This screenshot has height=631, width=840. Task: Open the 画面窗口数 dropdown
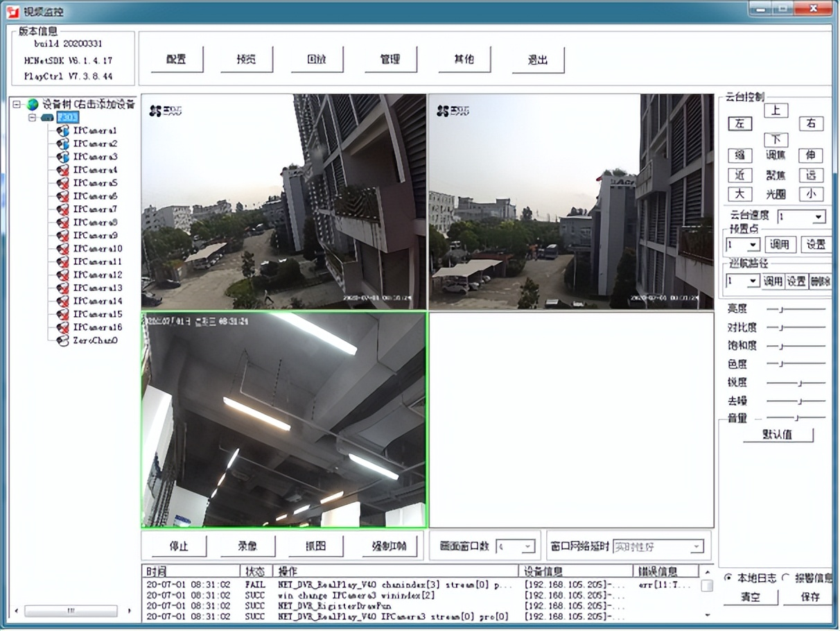pos(527,547)
